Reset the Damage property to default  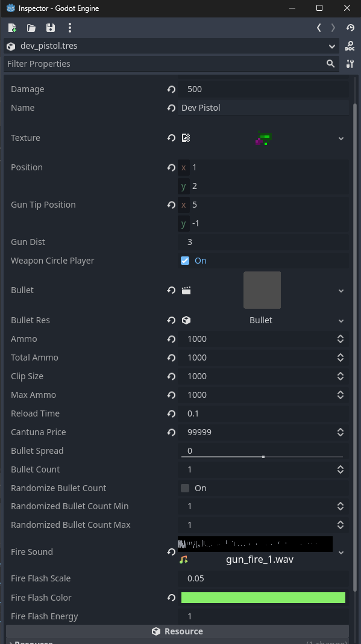[x=171, y=89]
